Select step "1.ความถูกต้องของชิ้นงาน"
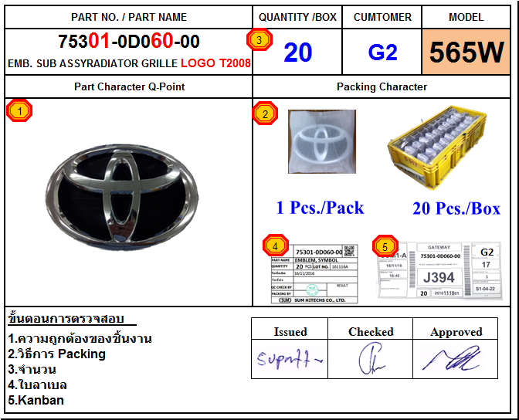Viewport: 519px width, 420px height. (80, 338)
